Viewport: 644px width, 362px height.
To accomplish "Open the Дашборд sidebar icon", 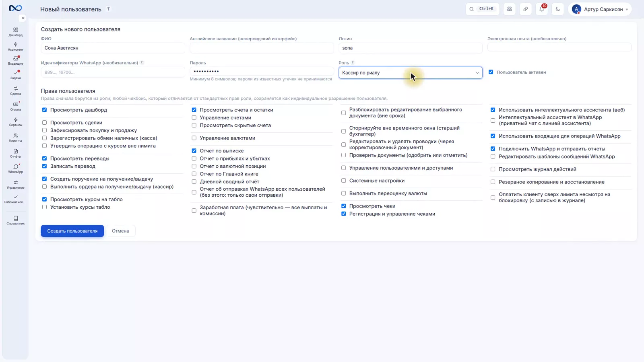I will [15, 32].
